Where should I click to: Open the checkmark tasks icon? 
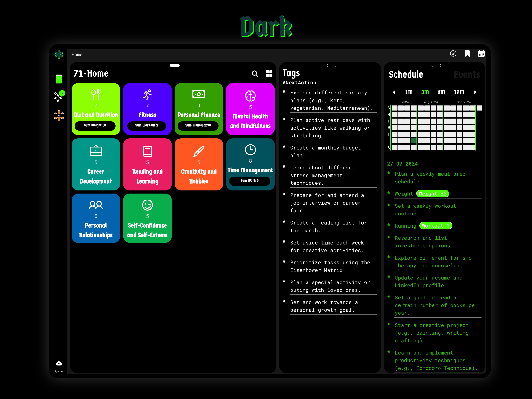[453, 54]
